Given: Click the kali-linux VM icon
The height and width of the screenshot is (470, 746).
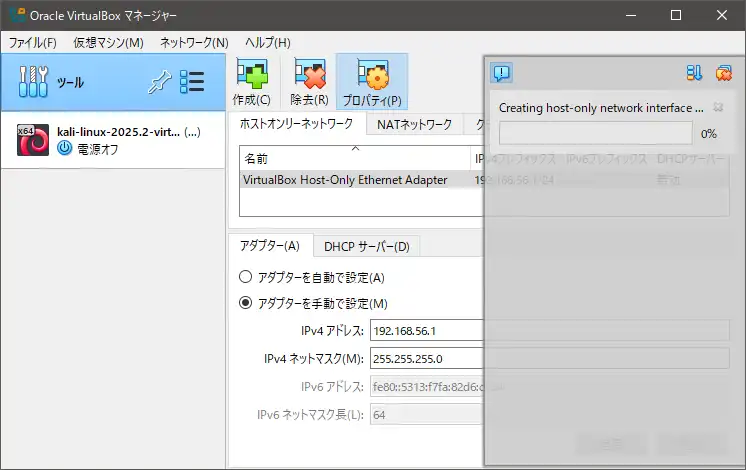Looking at the screenshot, I should pos(33,140).
